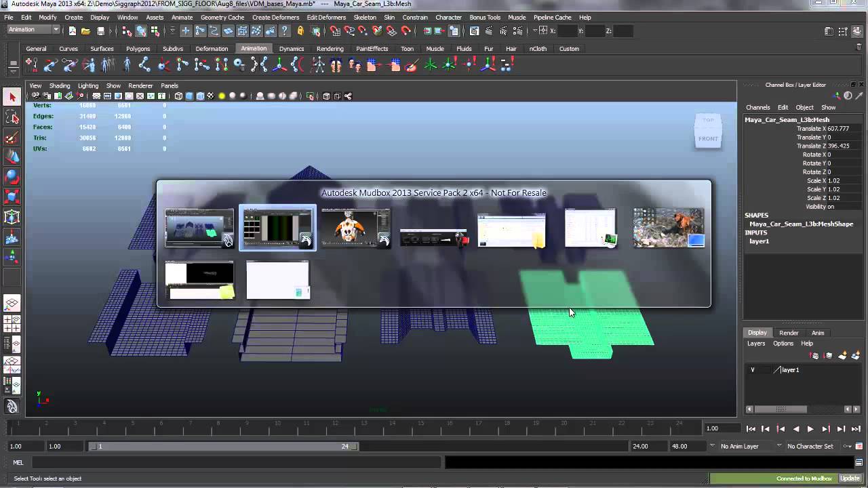Click the play backwards button

pyautogui.click(x=795, y=428)
